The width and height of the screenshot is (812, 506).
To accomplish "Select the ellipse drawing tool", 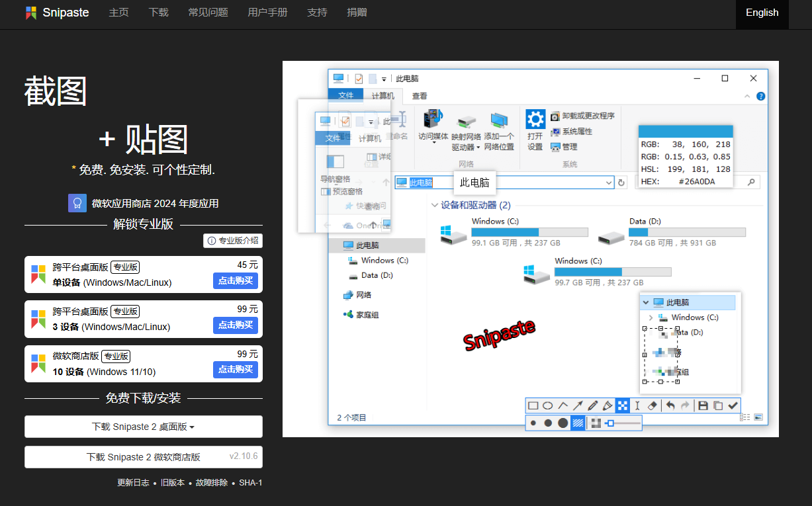I will click(547, 405).
